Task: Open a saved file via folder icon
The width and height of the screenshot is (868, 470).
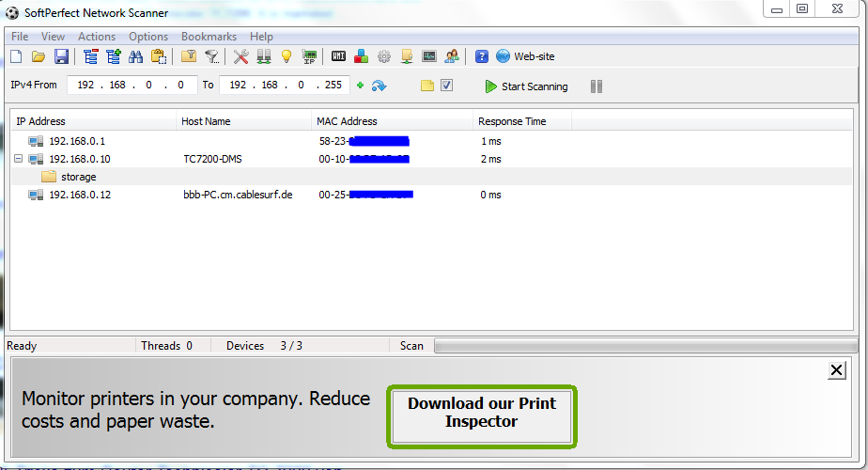Action: (39, 56)
